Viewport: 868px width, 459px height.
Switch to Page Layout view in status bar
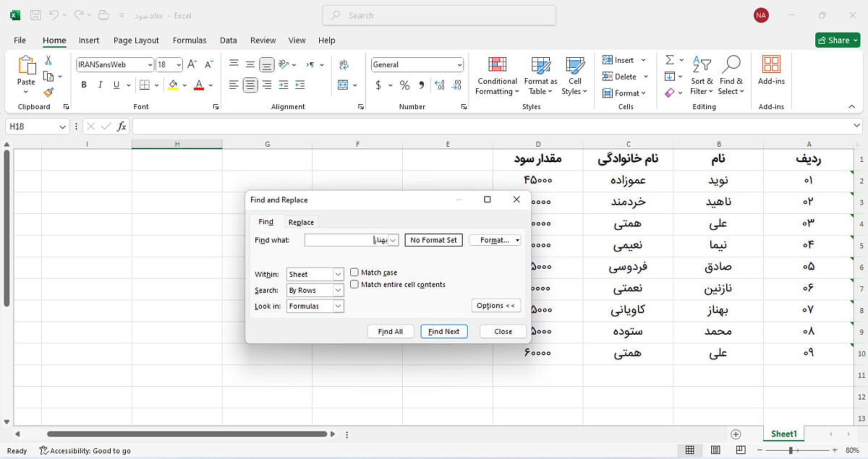(716, 450)
